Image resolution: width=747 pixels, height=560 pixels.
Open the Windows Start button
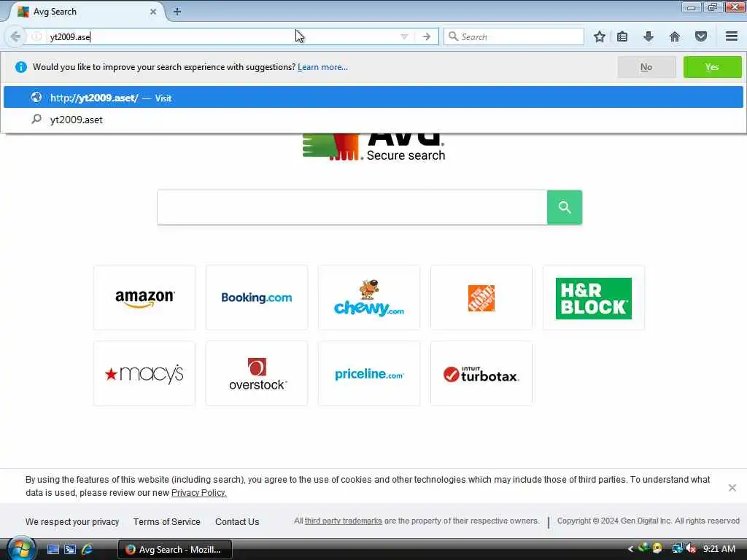[x=21, y=548]
